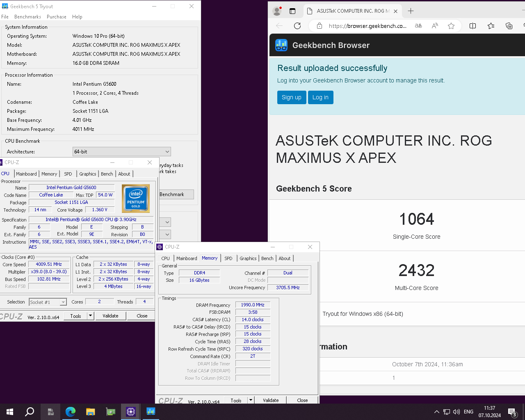Open the Socket #1 selection dropdown
Image resolution: width=525 pixels, height=420 pixels.
[x=48, y=302]
